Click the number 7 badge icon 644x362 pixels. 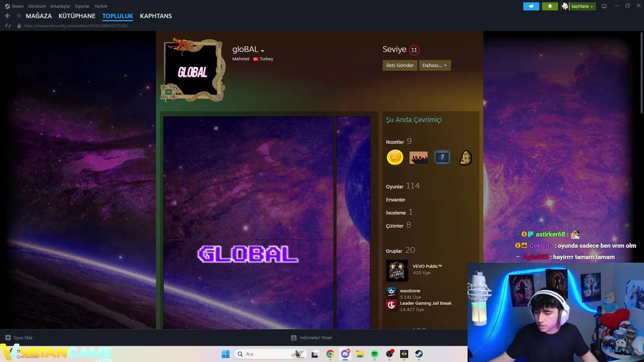click(x=442, y=157)
